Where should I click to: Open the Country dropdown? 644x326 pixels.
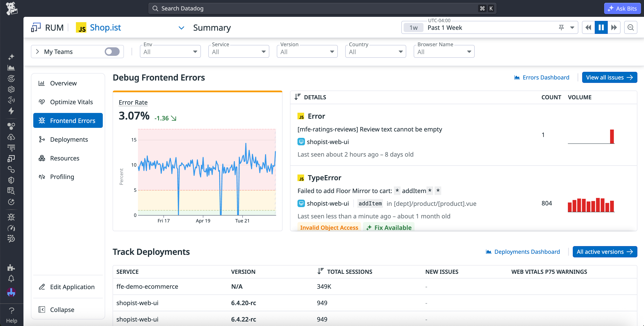[376, 52]
